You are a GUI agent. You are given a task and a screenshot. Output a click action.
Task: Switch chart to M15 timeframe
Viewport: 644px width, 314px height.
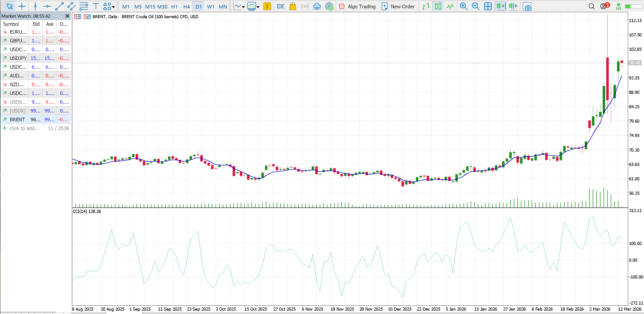coord(150,7)
